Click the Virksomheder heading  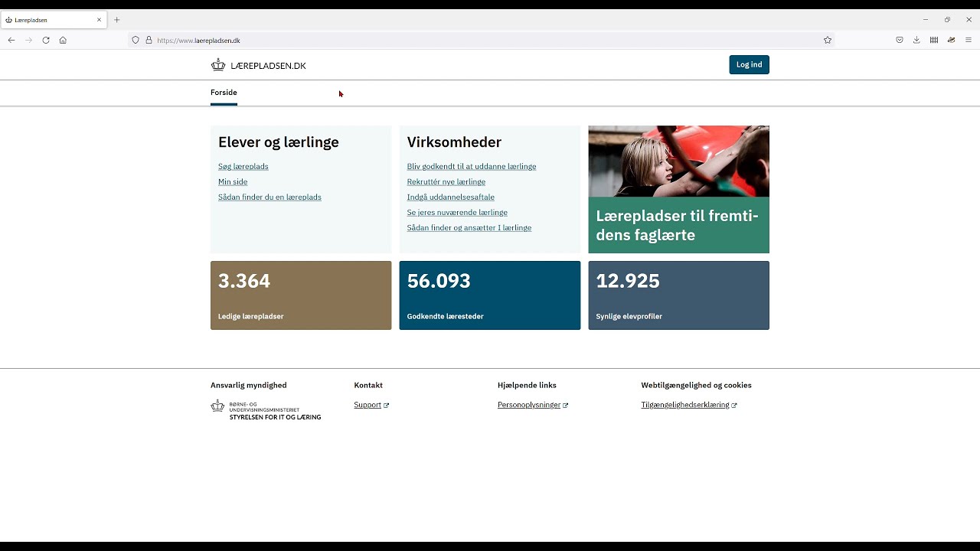pos(454,142)
